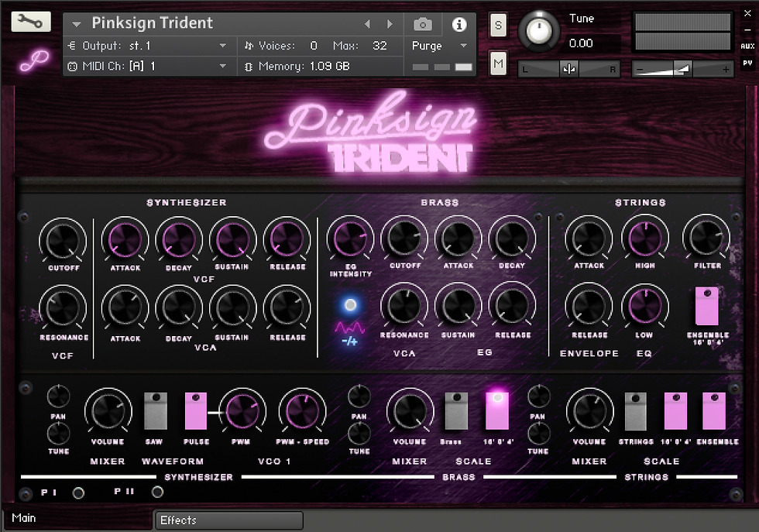Viewport: 759px width, 532px height.
Task: Click the Strings HIGH EQ knob
Action: coord(644,239)
